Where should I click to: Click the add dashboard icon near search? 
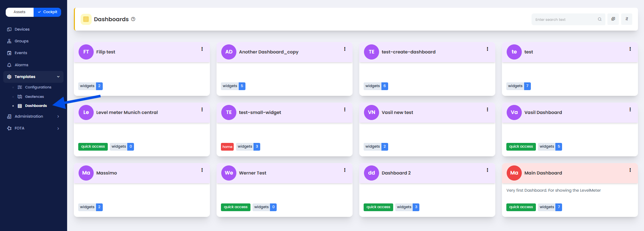pyautogui.click(x=613, y=19)
